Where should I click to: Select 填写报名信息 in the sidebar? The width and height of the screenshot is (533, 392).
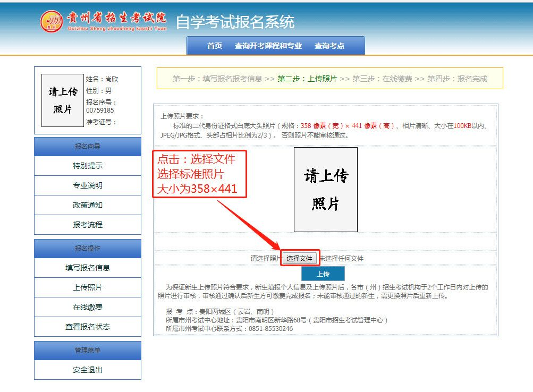click(x=87, y=268)
